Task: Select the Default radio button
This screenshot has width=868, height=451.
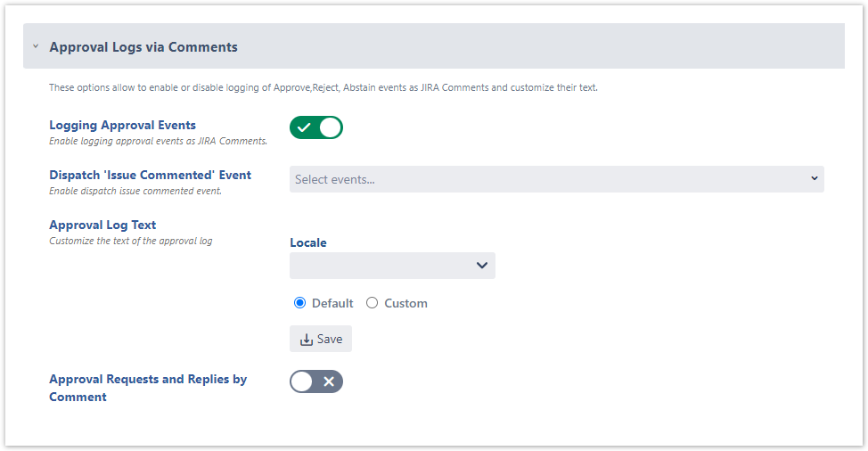Action: 300,303
